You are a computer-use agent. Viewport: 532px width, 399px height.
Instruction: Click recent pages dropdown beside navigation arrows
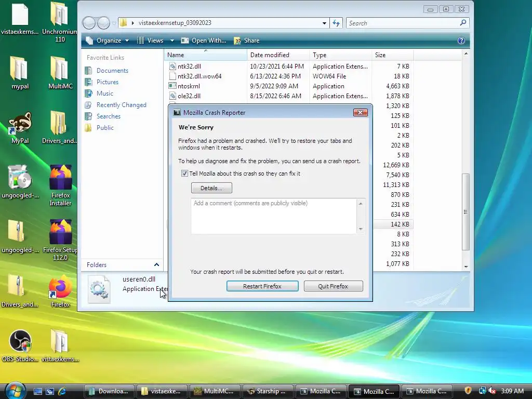coord(114,23)
